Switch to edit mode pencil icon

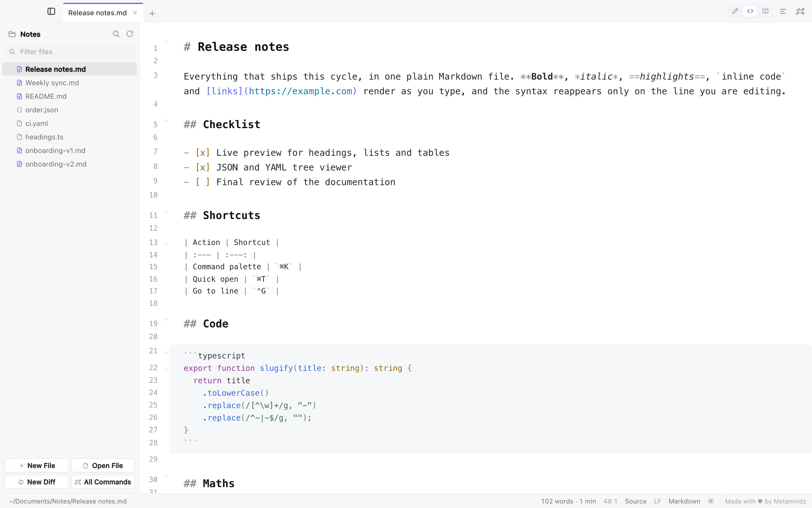735,11
